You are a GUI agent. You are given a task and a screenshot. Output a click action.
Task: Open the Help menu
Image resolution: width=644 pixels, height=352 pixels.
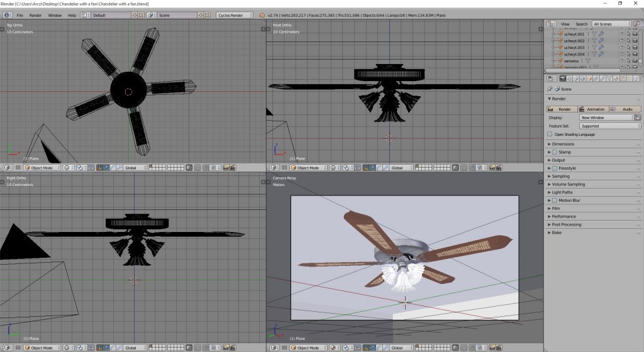[x=72, y=15]
